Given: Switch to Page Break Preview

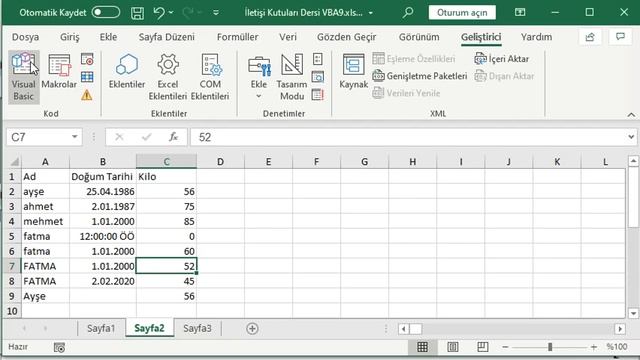Looking at the screenshot, I should pyautogui.click(x=482, y=347).
